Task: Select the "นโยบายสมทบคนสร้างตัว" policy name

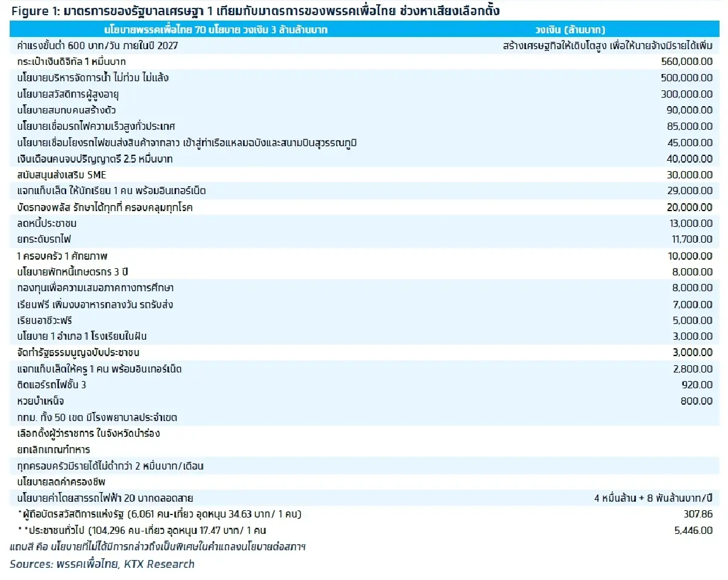Action: point(67,110)
